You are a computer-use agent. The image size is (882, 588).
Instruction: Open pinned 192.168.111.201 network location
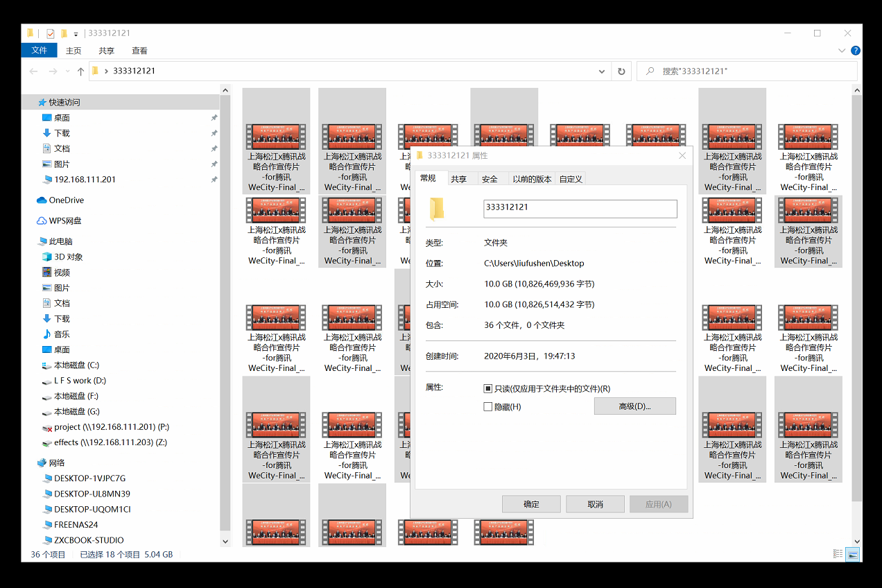tap(85, 180)
